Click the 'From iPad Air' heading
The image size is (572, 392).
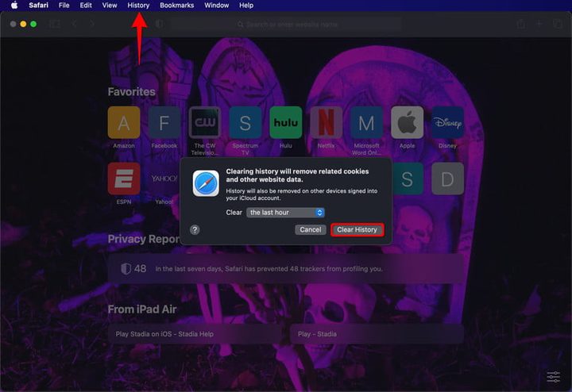[142, 309]
